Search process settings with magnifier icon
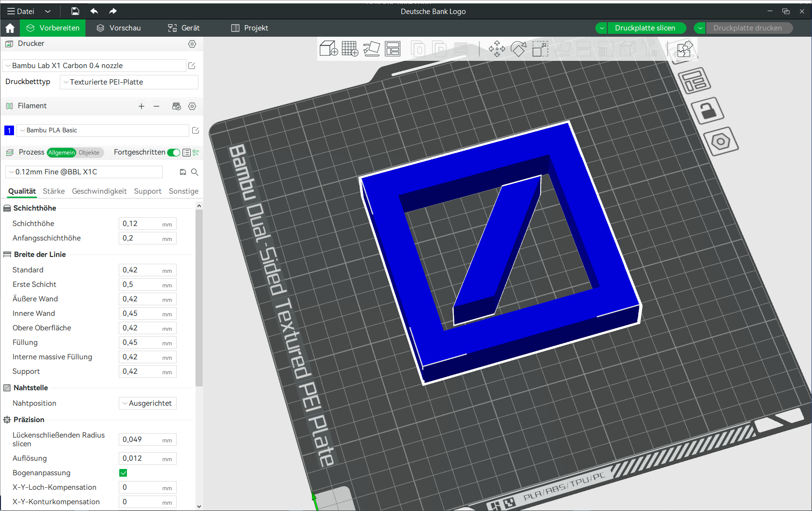This screenshot has height=511, width=812. point(195,172)
